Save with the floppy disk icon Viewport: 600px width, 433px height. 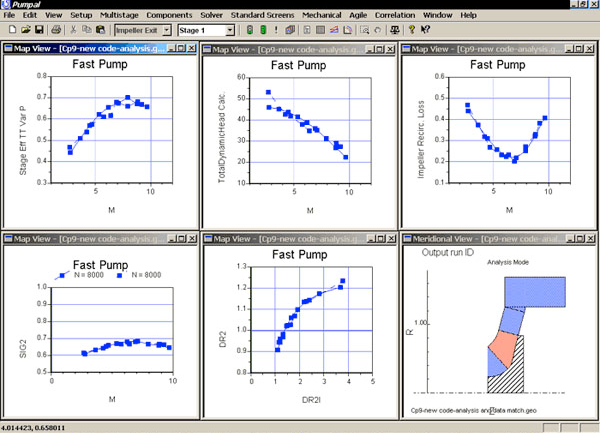click(39, 30)
